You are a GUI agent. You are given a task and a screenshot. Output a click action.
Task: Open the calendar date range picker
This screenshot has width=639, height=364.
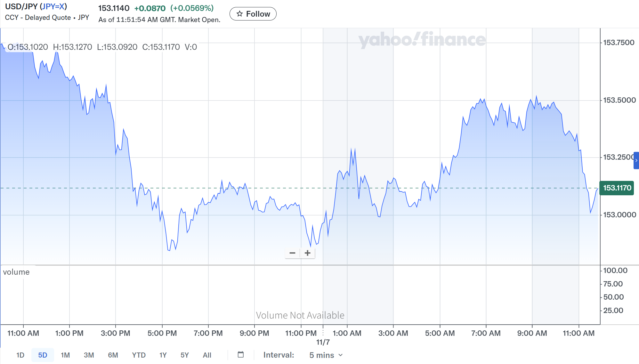(x=241, y=355)
